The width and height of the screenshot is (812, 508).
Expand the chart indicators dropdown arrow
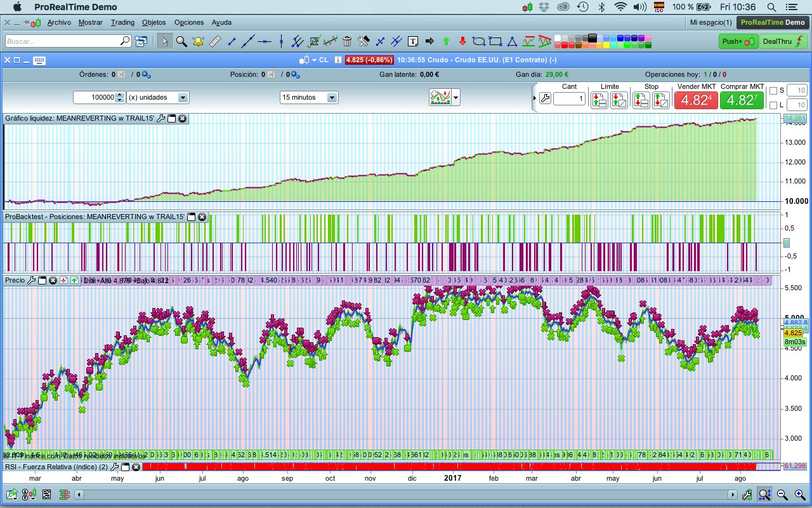pos(456,98)
